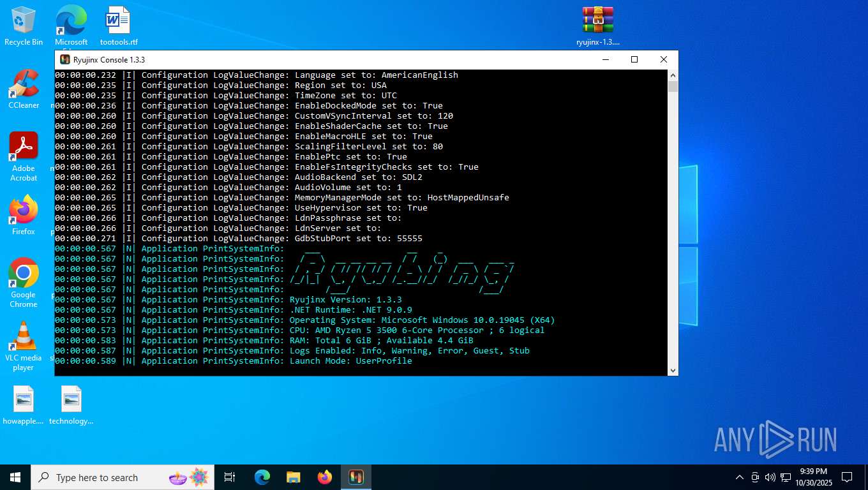This screenshot has width=868, height=490.
Task: Open the volume control in tray
Action: tap(770, 477)
